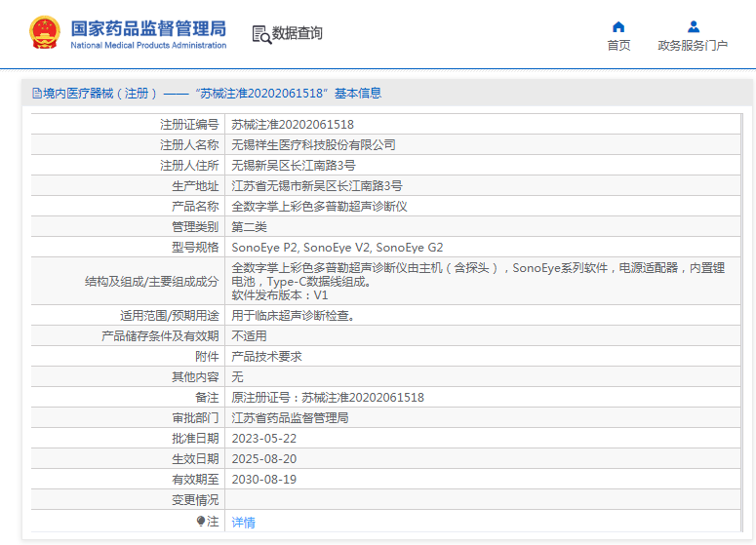The width and height of the screenshot is (756, 545).
Task: Click the SonoEye P2 model specification text
Action: (x=261, y=248)
